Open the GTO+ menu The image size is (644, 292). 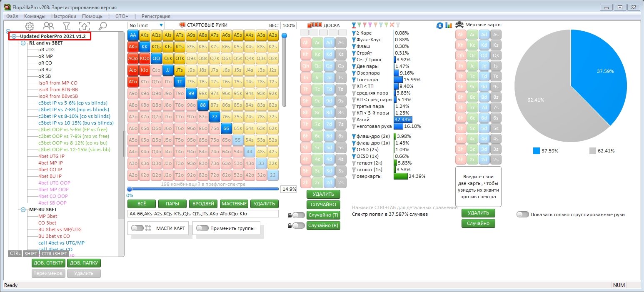(x=122, y=16)
